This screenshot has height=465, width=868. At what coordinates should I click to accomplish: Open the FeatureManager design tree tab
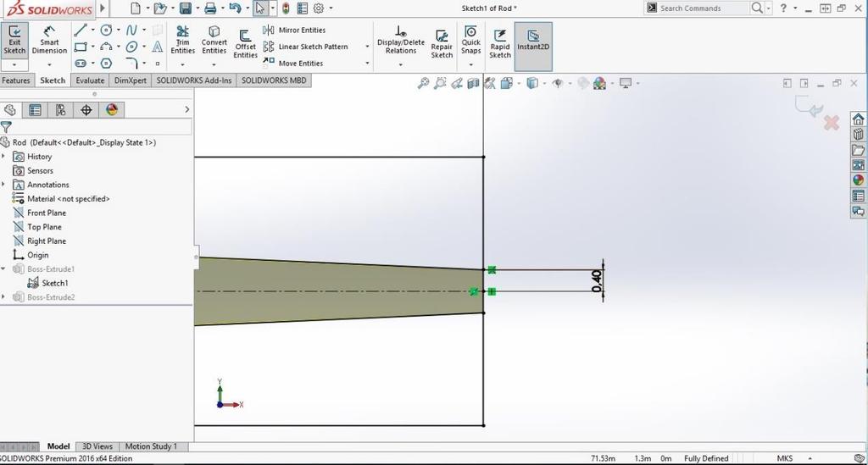pyautogui.click(x=10, y=109)
